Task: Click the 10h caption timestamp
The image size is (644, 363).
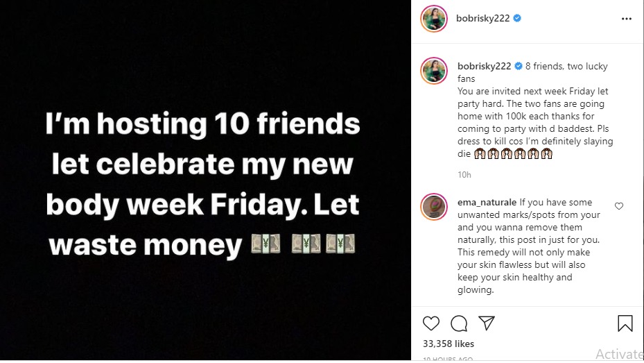Action: (x=464, y=173)
